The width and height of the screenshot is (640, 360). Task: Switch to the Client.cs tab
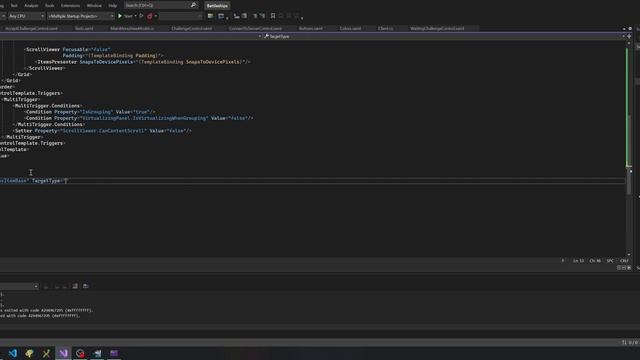coord(385,29)
